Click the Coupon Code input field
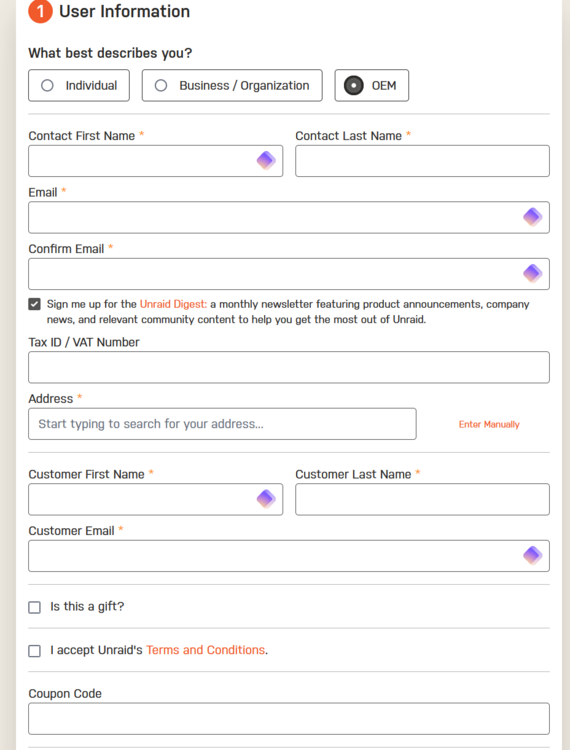The image size is (570, 750). 289,718
